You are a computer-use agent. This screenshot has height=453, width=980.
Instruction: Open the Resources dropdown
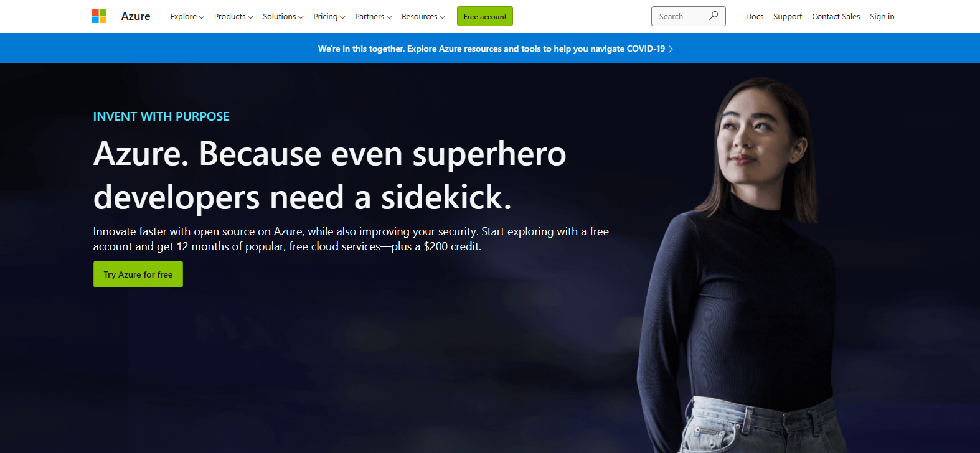[423, 17]
